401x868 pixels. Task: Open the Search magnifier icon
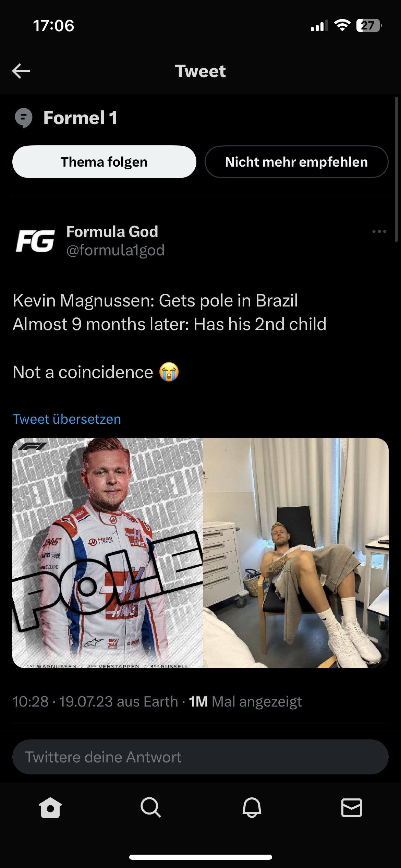(150, 807)
